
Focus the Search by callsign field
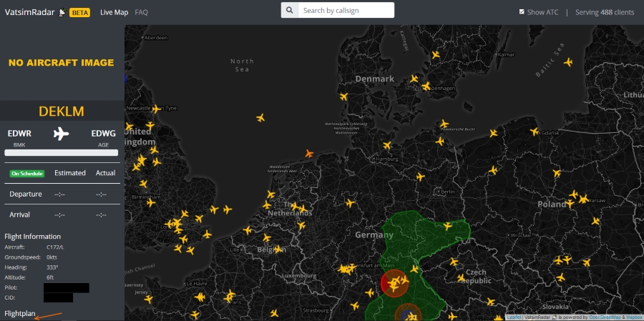tap(346, 11)
